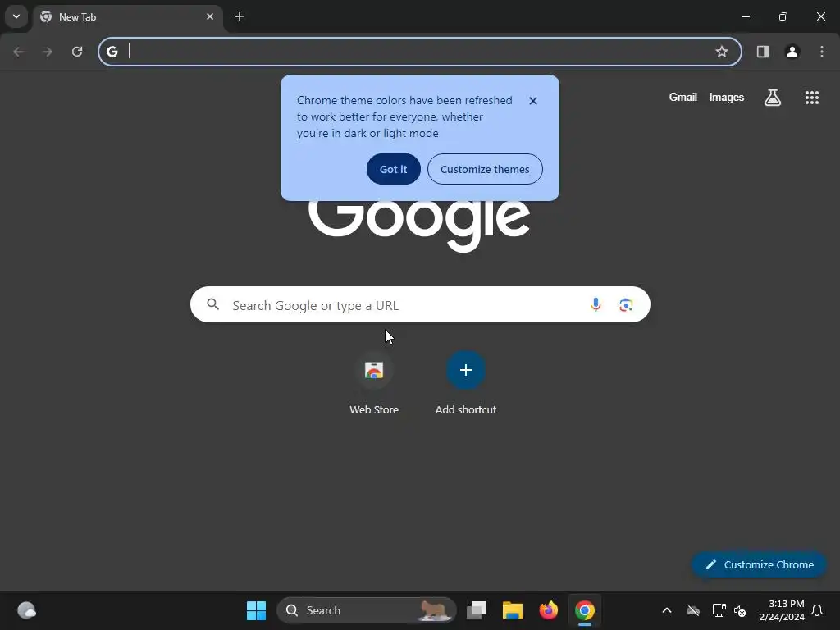
Task: Open the Gmail link
Action: [683, 97]
